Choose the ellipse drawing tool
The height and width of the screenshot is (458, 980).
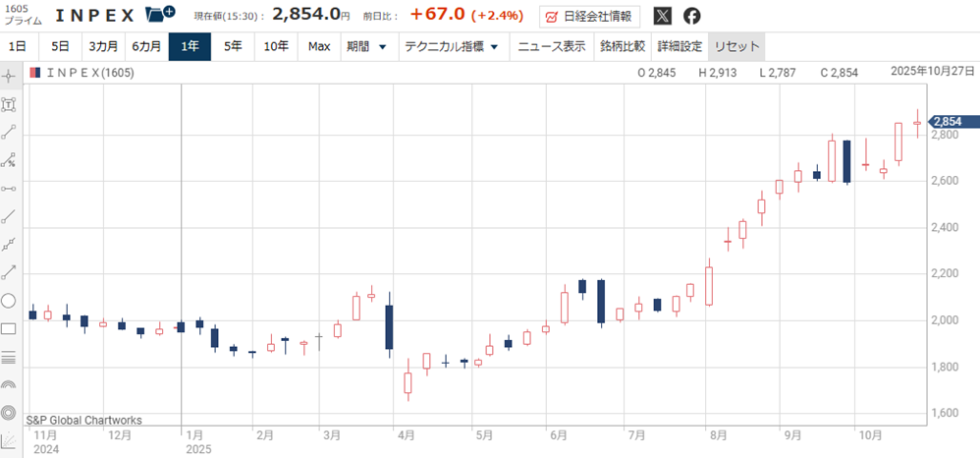[x=9, y=301]
